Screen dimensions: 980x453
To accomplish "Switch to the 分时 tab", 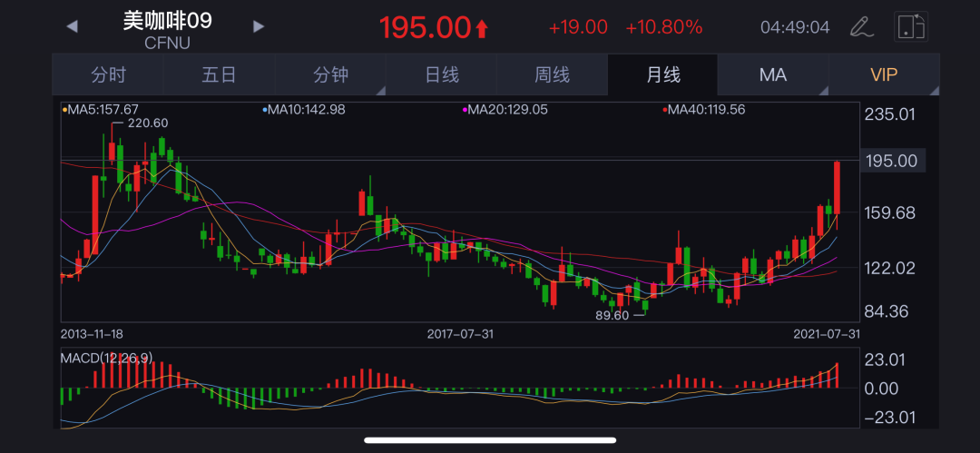I will coord(108,75).
